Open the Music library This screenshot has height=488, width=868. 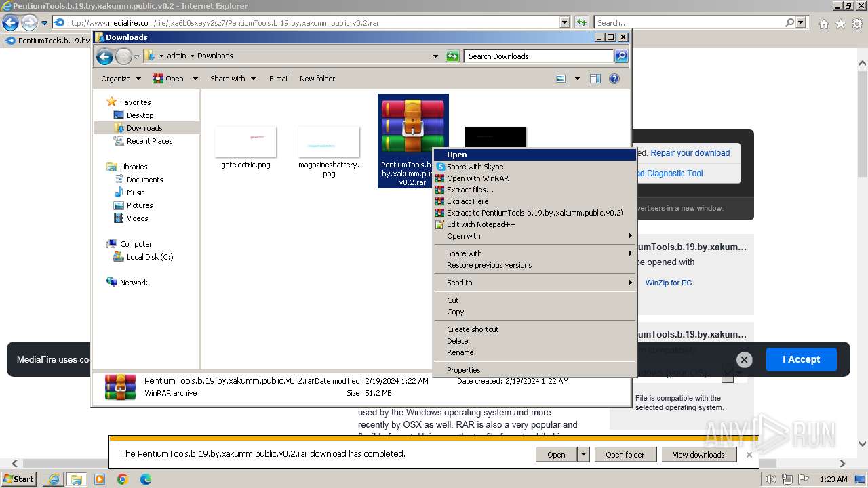[136, 192]
